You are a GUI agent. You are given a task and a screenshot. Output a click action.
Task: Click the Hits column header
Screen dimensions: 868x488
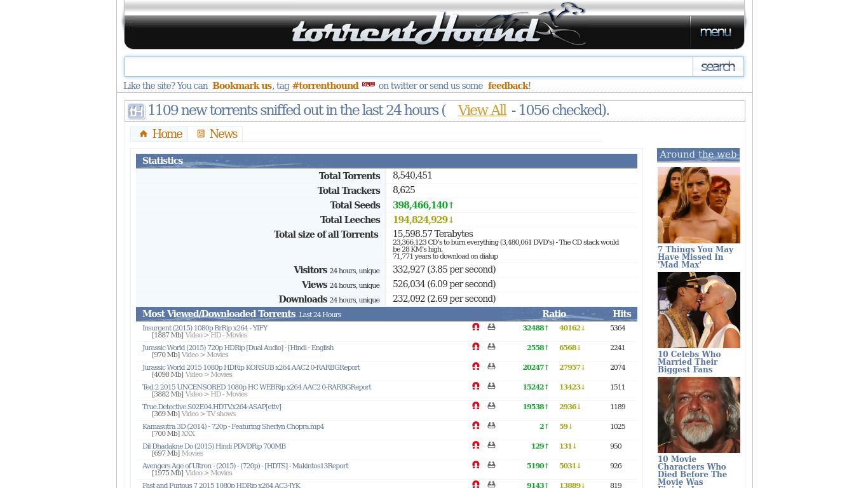621,314
